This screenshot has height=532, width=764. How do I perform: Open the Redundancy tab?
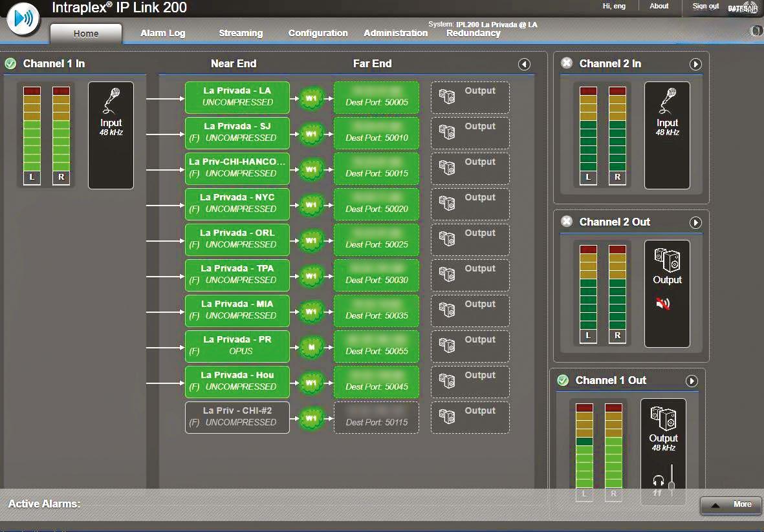click(473, 33)
